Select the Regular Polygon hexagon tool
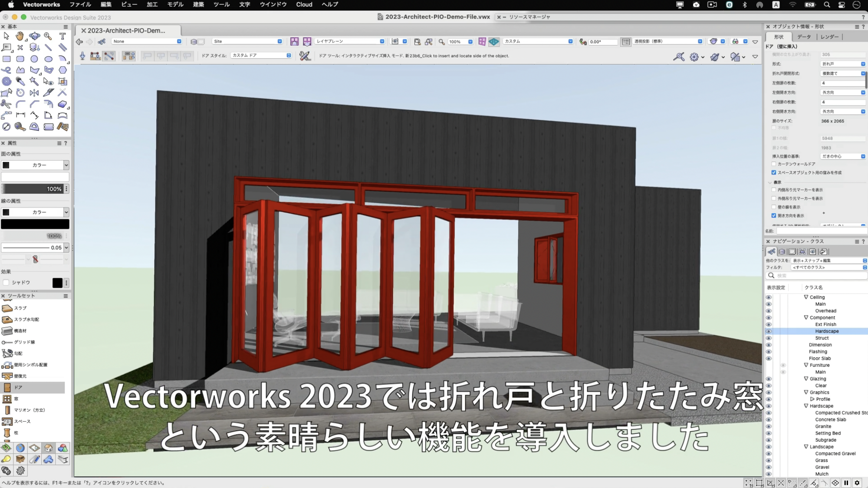The image size is (868, 488). point(62,70)
